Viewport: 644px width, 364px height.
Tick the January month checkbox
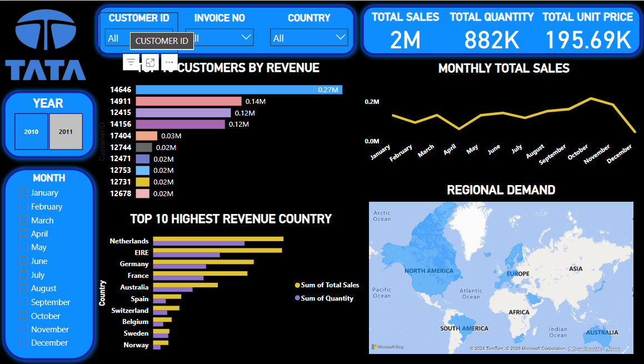click(x=23, y=192)
